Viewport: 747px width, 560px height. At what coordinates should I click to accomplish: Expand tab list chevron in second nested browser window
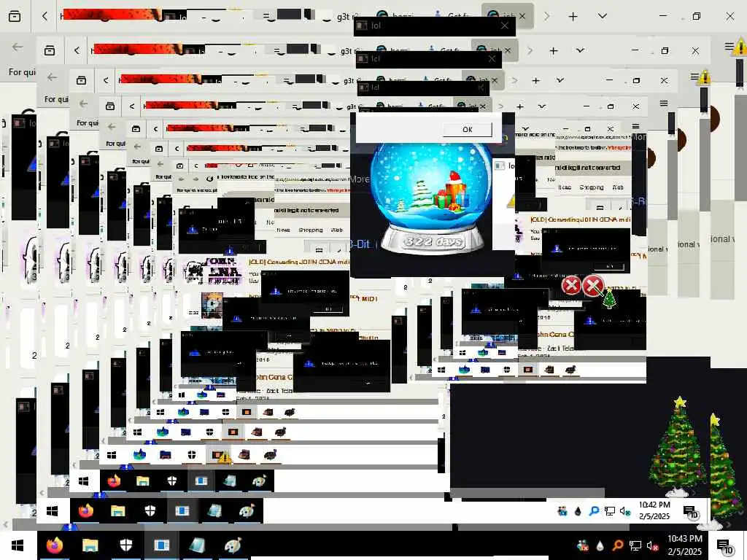click(x=580, y=50)
